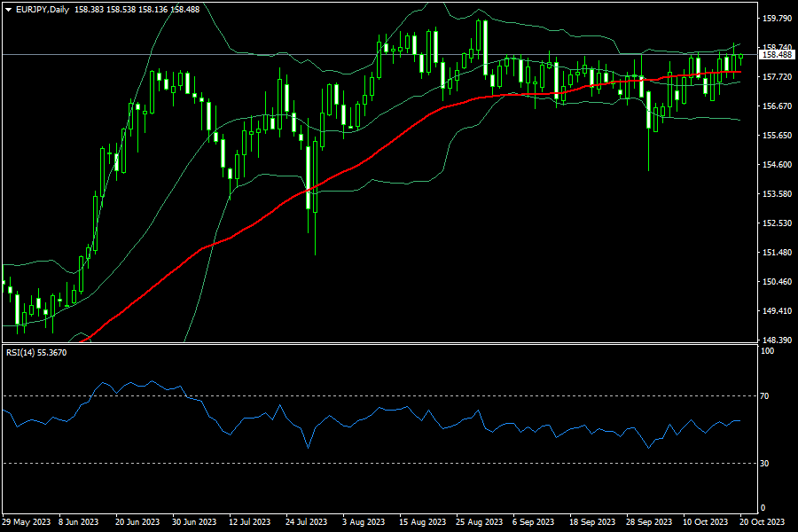Click the 25 Aug 2023 date label

[x=479, y=522]
